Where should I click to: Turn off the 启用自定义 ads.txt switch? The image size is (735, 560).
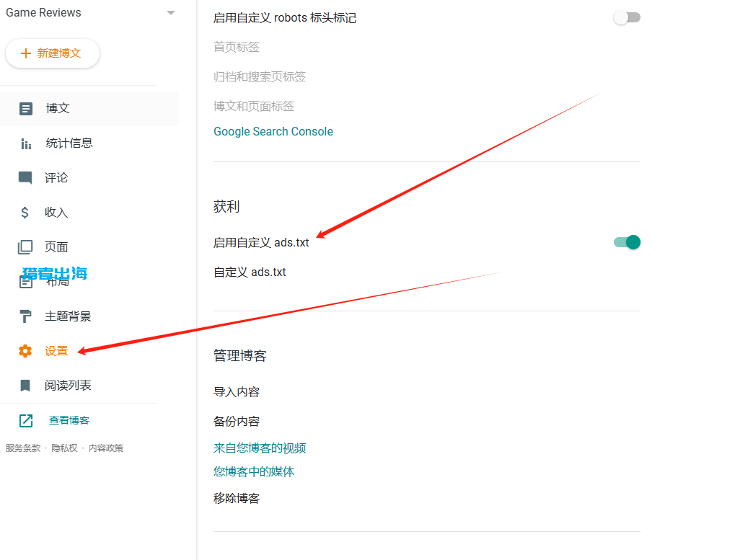click(628, 242)
